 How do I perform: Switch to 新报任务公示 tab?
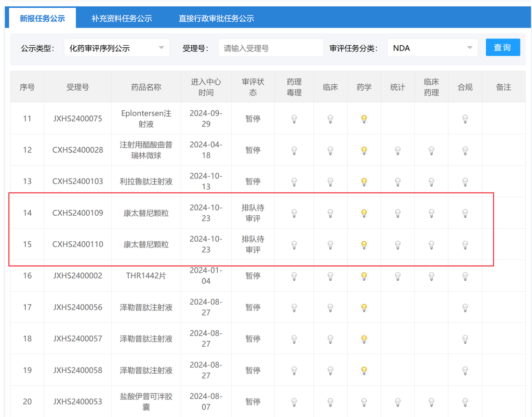(x=42, y=18)
